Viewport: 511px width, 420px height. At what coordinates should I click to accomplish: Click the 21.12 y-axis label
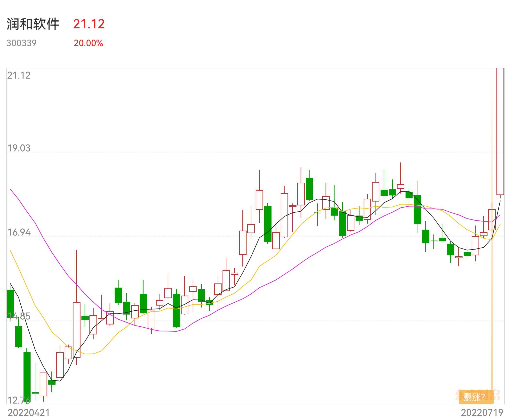(19, 76)
